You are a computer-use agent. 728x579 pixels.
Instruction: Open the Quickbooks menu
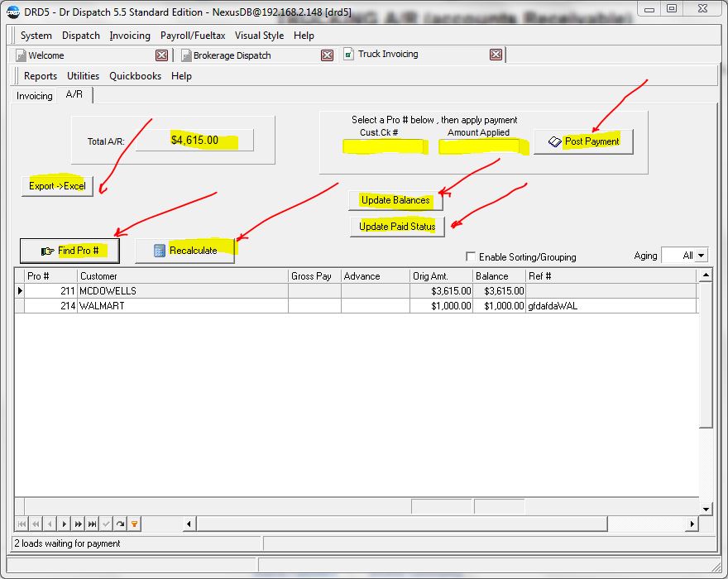coord(136,76)
